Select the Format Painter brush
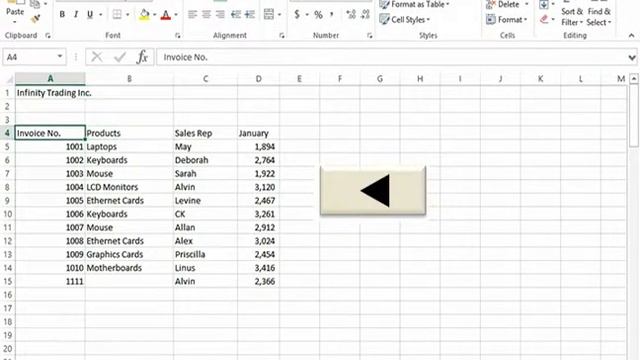640x360 pixels. [x=36, y=19]
